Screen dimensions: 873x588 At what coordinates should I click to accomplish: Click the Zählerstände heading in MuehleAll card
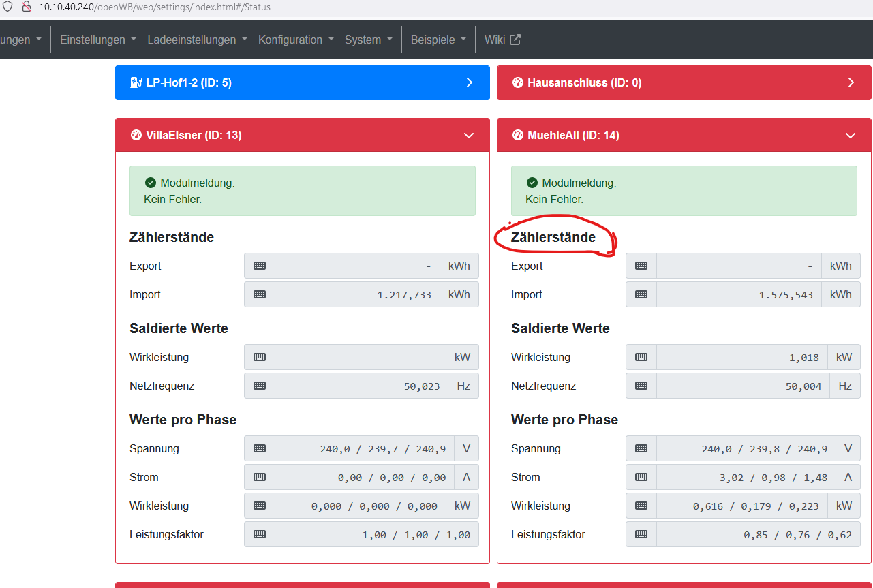(553, 237)
